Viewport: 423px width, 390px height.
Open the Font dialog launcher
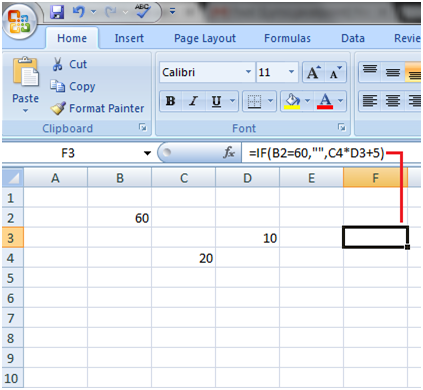click(x=342, y=128)
